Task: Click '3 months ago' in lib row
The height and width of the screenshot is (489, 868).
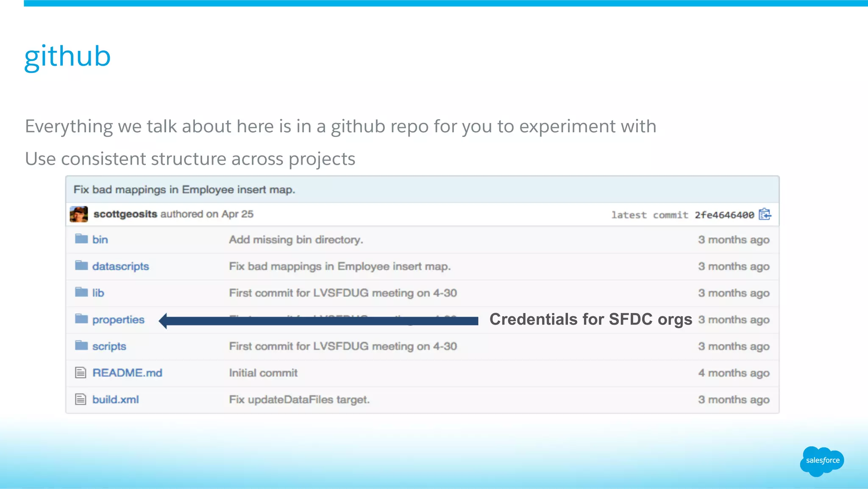Action: (734, 293)
